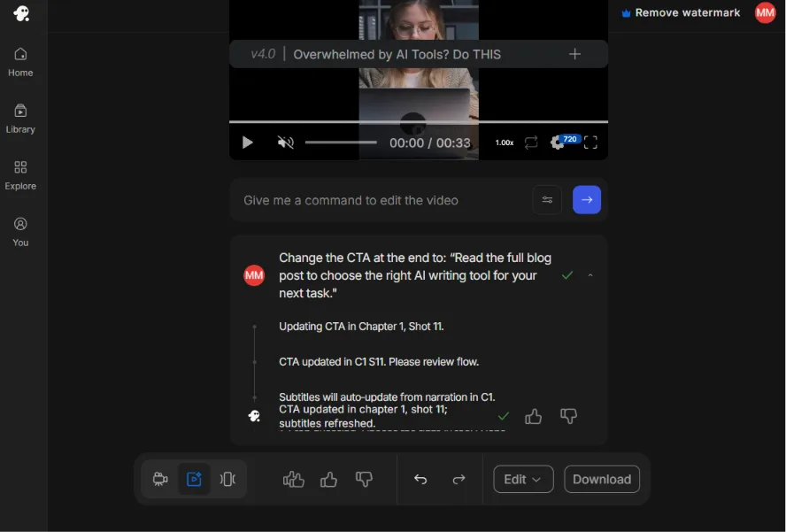
Task: Seek on the video progress bar
Action: pos(419,121)
